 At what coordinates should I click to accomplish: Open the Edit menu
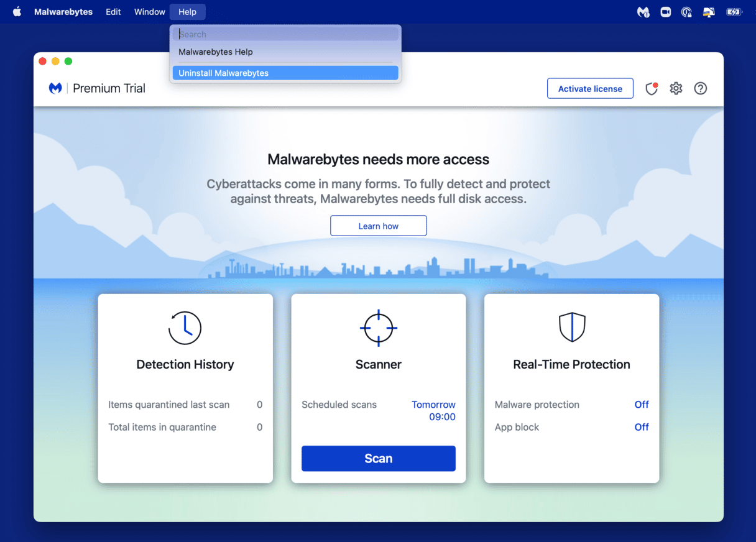[x=113, y=12]
